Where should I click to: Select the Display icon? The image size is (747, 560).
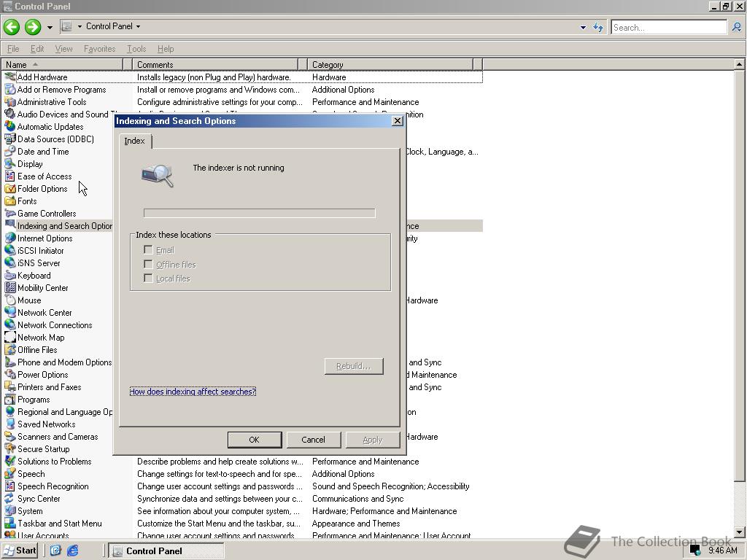[9, 163]
